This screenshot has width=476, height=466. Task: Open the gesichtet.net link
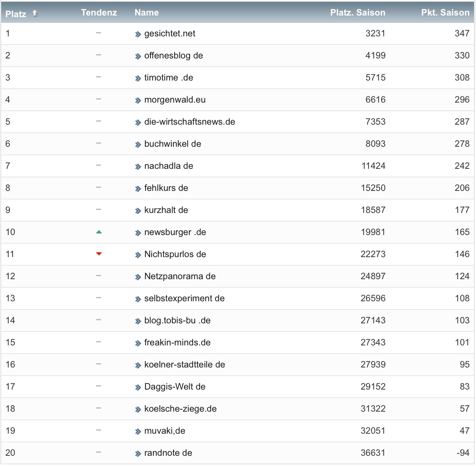(x=170, y=34)
